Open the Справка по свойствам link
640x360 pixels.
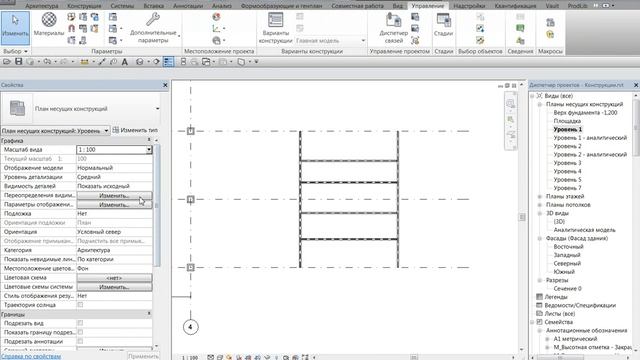tap(31, 356)
